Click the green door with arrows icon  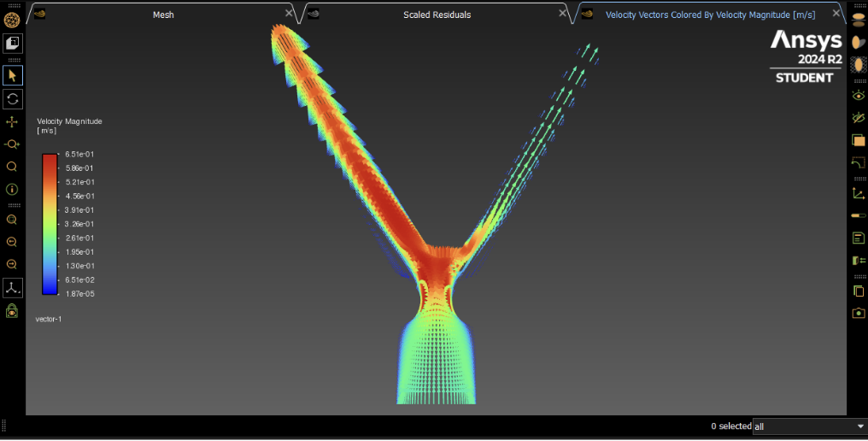(859, 261)
